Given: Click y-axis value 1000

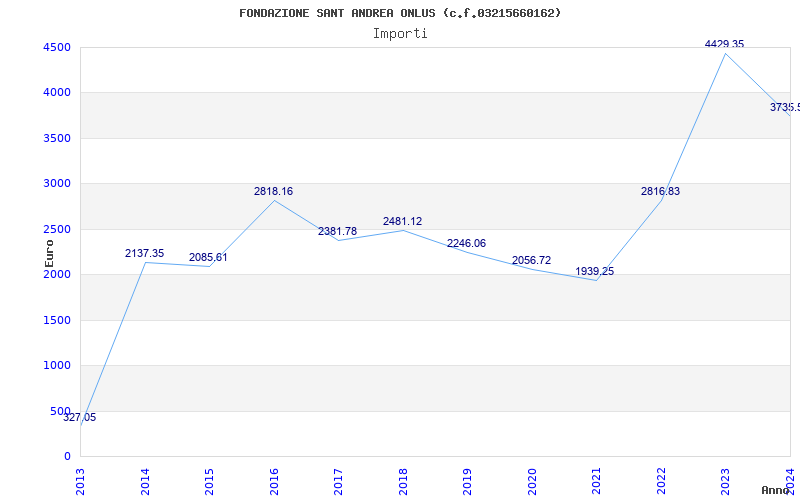Looking at the screenshot, I should coord(57,366).
